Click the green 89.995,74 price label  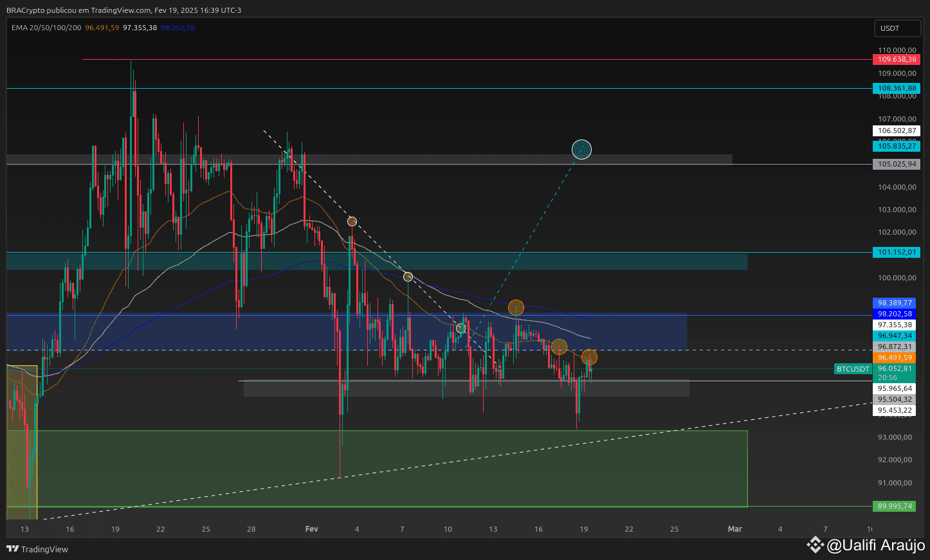895,506
